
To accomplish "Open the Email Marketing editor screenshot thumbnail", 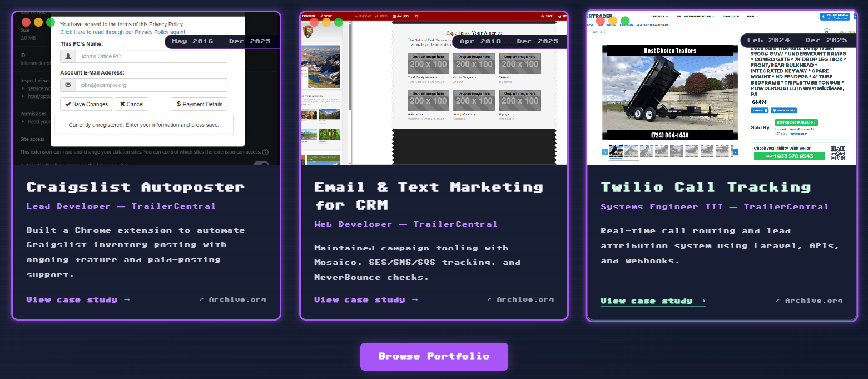I will pyautogui.click(x=434, y=89).
